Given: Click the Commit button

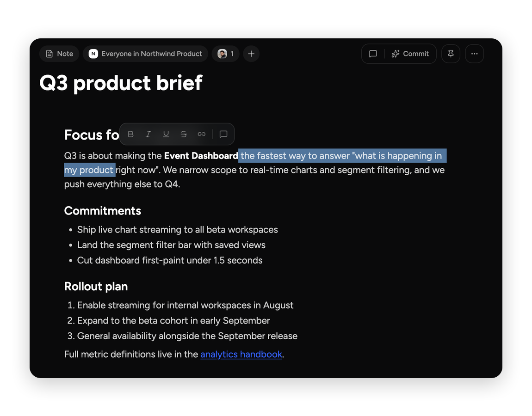Looking at the screenshot, I should [x=410, y=54].
